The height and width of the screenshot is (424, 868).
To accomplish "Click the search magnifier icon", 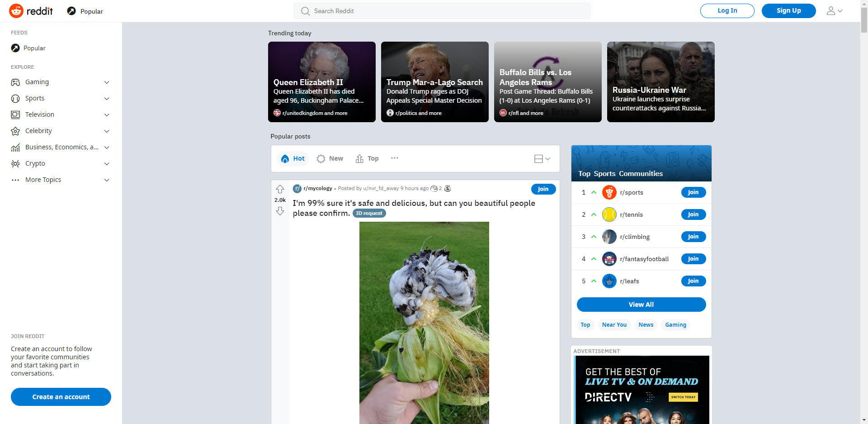I will click(x=306, y=11).
